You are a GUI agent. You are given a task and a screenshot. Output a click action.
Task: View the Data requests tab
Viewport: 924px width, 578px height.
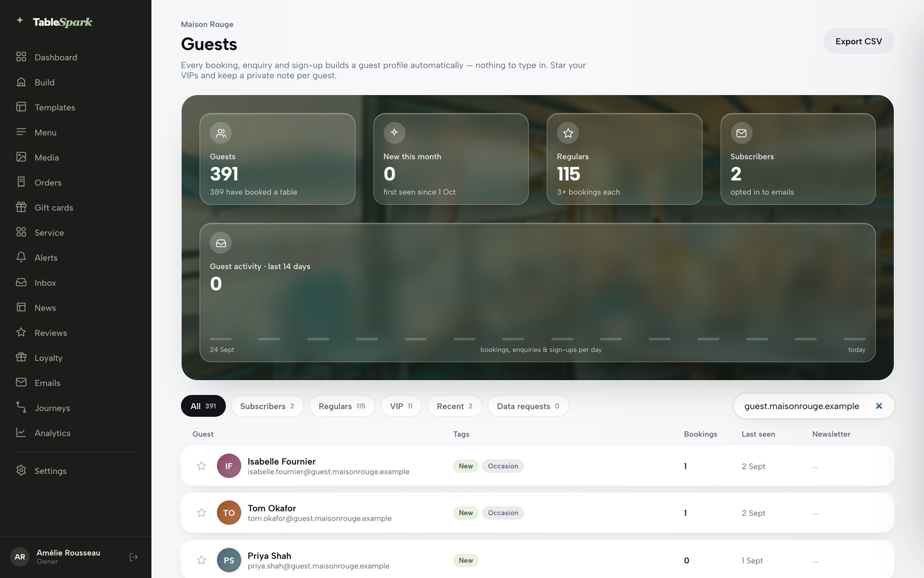[x=528, y=406]
